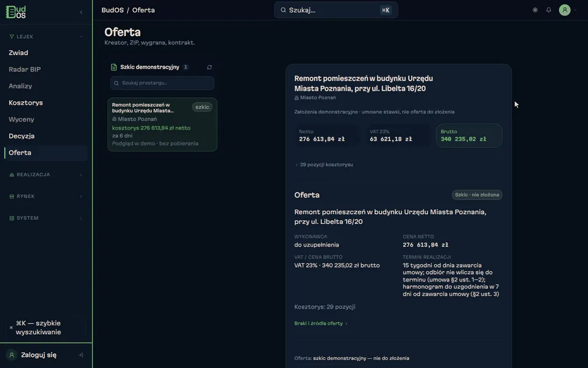588x368 pixels.
Task: Click the BudOS logo
Action: click(16, 12)
